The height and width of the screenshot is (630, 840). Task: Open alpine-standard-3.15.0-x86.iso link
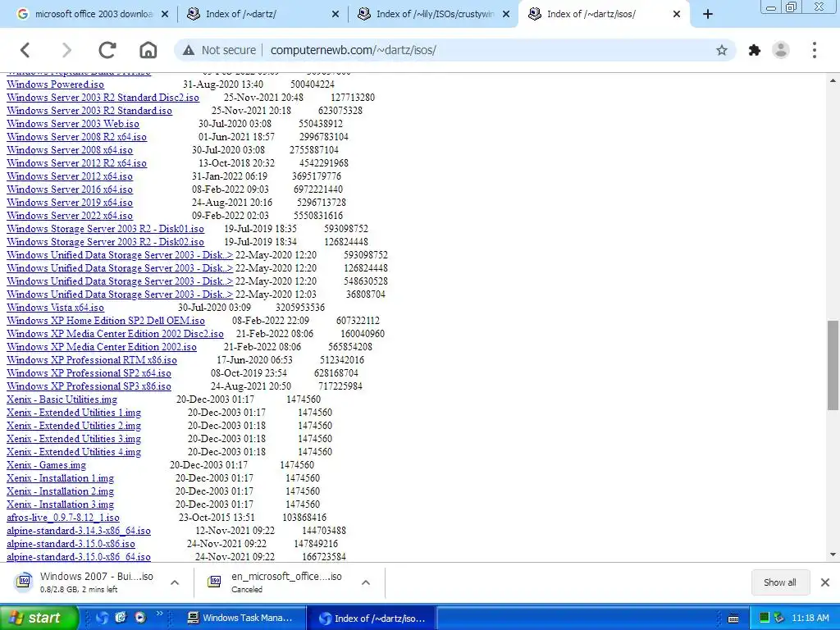click(x=71, y=544)
